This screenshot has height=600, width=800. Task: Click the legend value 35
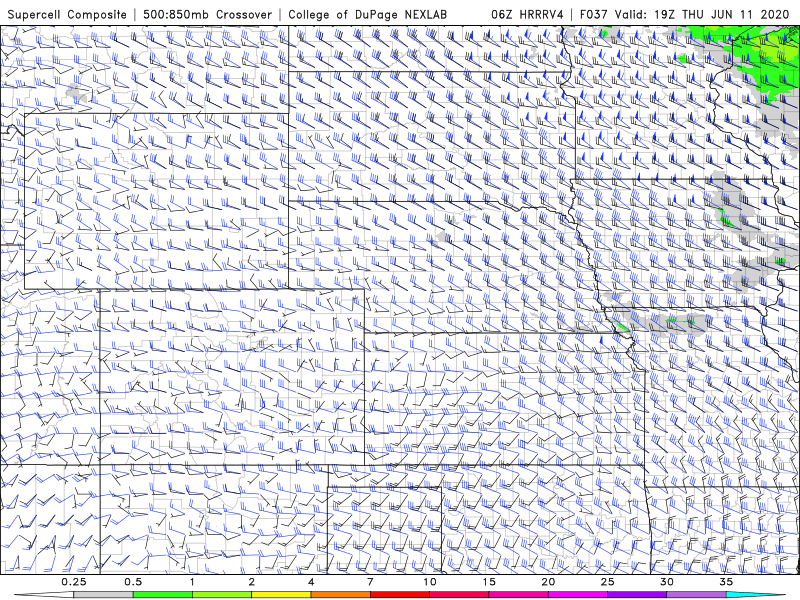point(726,582)
